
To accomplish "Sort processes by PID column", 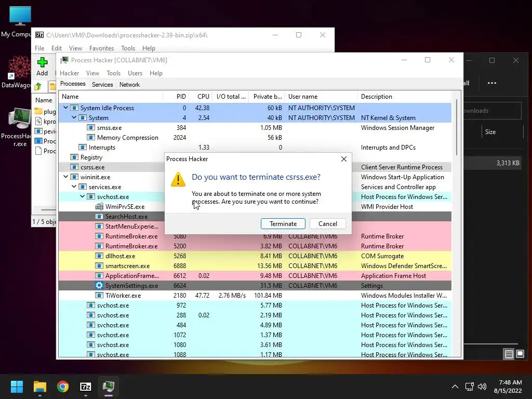I will click(x=176, y=96).
